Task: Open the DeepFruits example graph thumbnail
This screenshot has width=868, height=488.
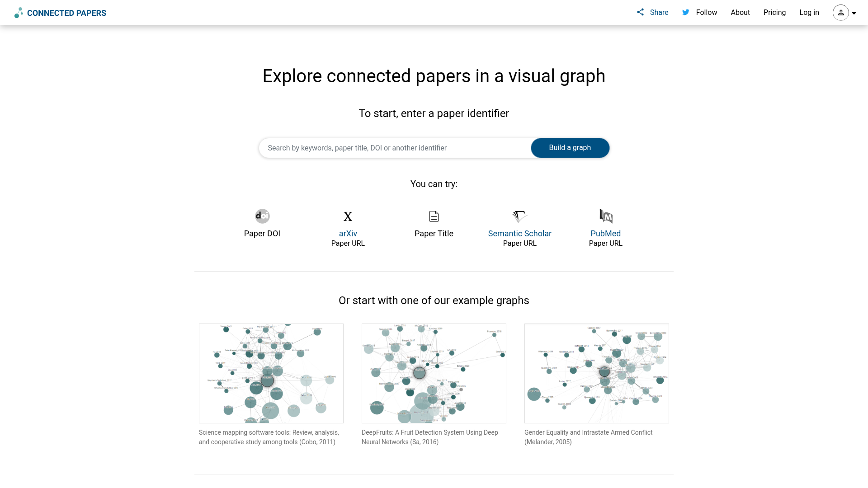Action: coord(434,373)
